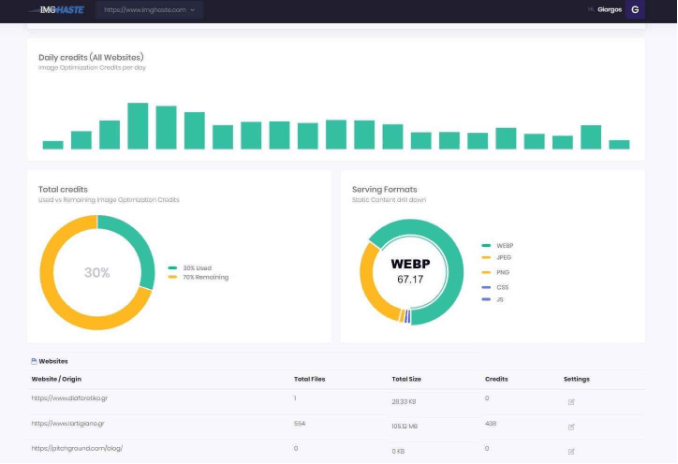The width and height of the screenshot is (678, 464).
Task: Open settings for daifarotka.gr website
Action: 571,401
